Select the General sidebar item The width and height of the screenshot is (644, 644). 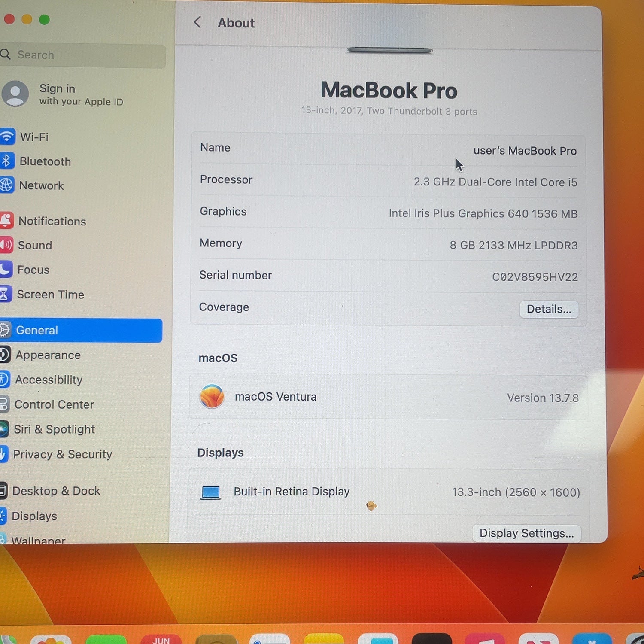pyautogui.click(x=81, y=330)
